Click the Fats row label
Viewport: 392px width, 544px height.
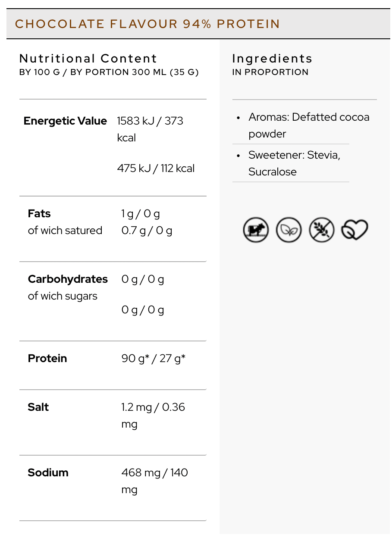(x=39, y=214)
